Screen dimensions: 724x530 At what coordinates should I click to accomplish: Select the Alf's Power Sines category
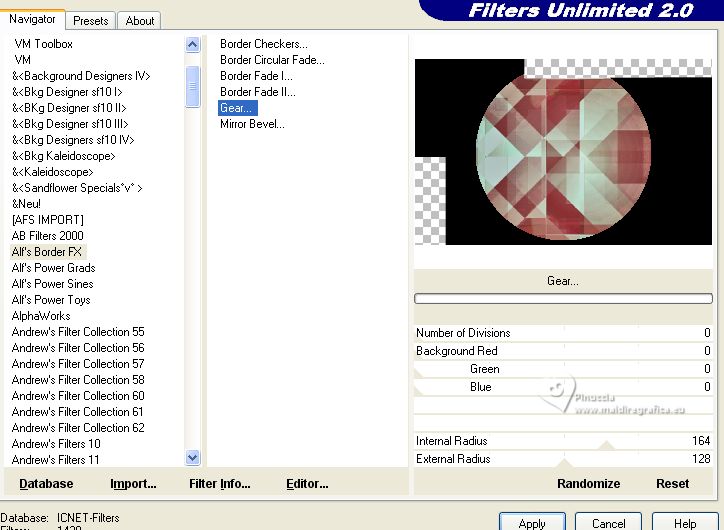click(53, 284)
